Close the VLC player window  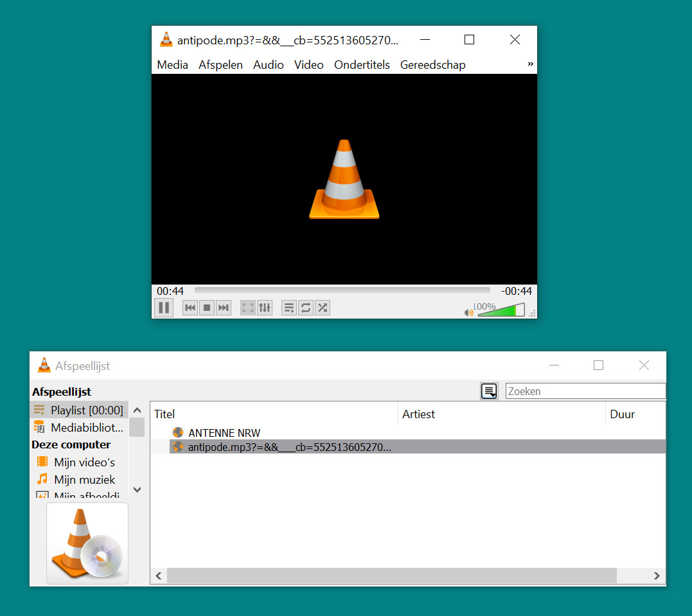click(x=515, y=40)
